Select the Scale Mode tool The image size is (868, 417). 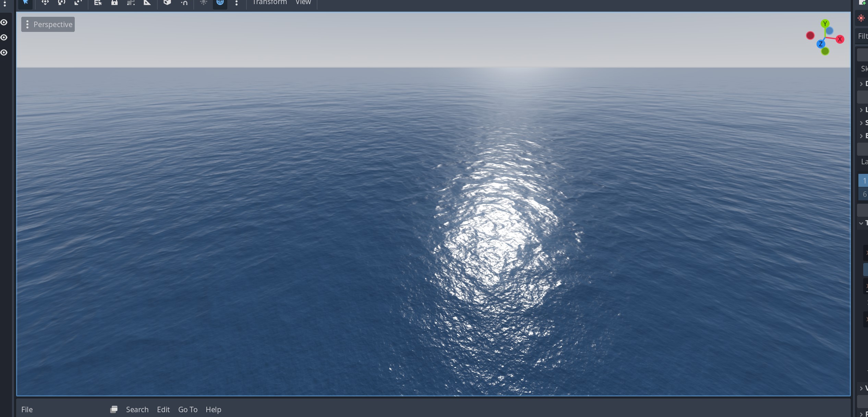[x=78, y=3]
